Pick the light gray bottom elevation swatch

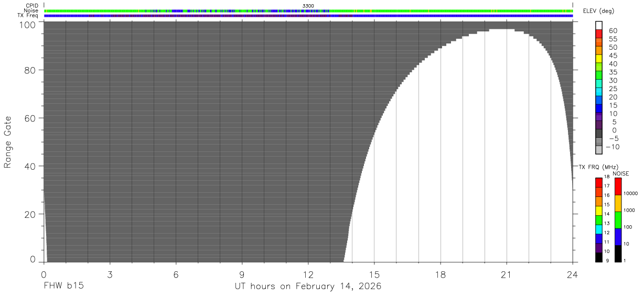tap(599, 150)
